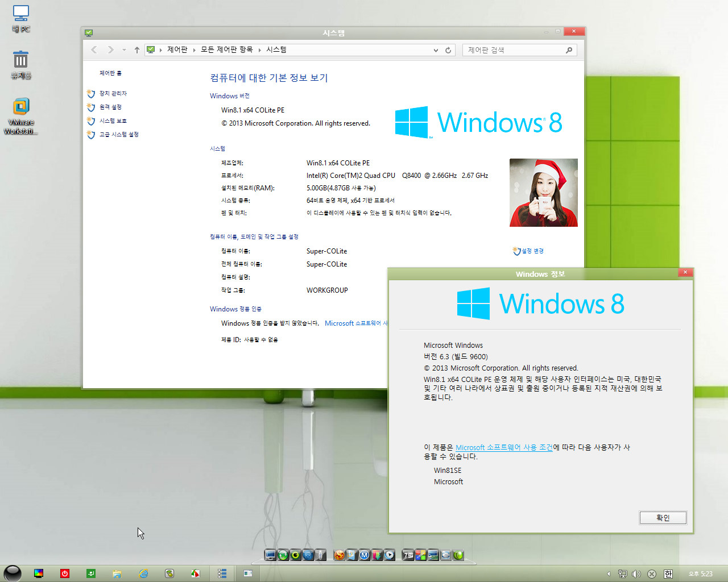Open File Explorer from the taskbar
The height and width of the screenshot is (582, 728).
pyautogui.click(x=117, y=573)
